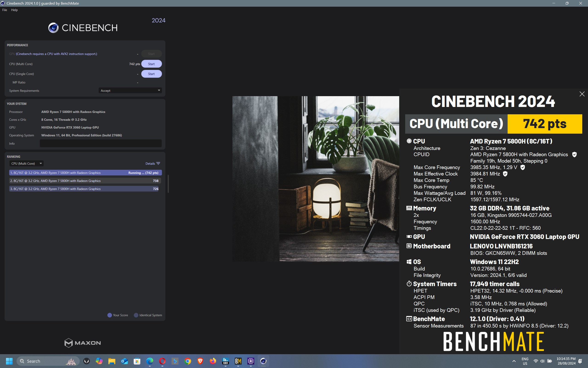Screen dimensions: 588x368
Task: Open the volume speaker control
Action: (542, 361)
